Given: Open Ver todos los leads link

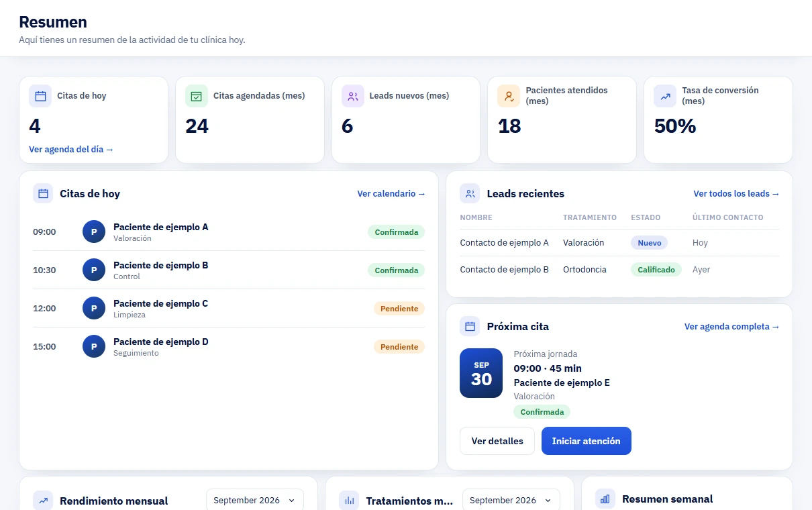Looking at the screenshot, I should click(x=736, y=194).
